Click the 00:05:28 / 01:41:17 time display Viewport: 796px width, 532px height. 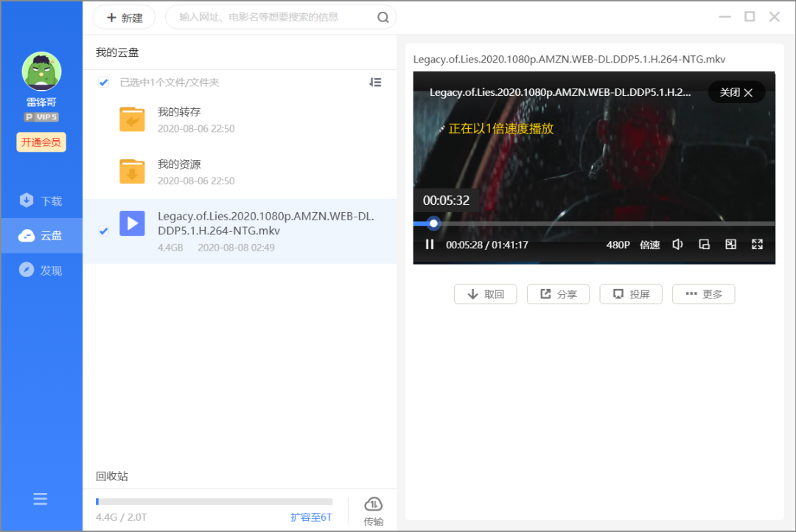[487, 245]
